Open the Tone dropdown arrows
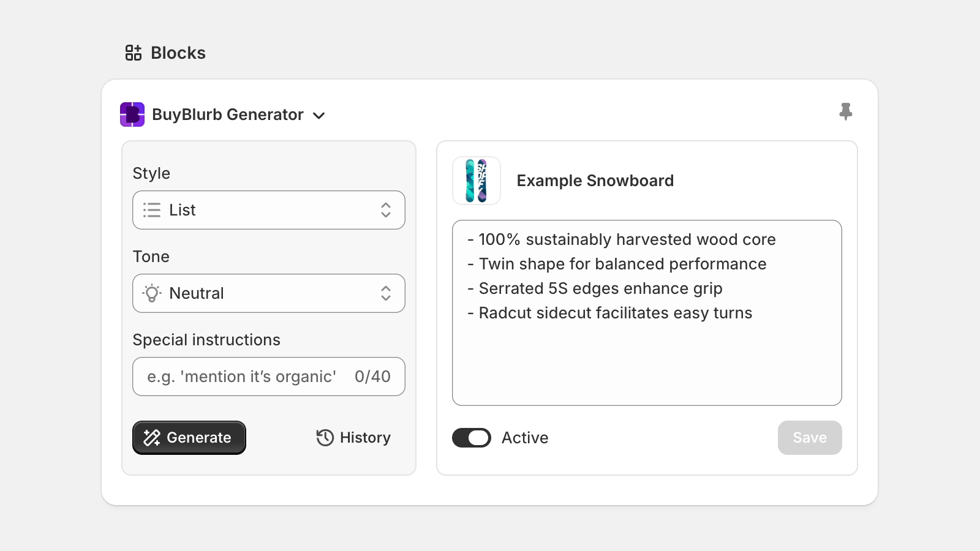The height and width of the screenshot is (551, 980). pos(386,293)
